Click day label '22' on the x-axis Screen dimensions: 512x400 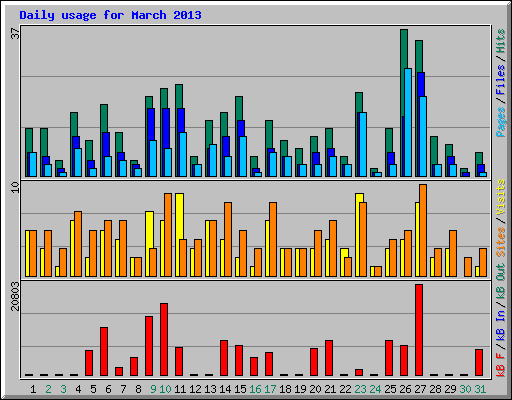pos(345,389)
